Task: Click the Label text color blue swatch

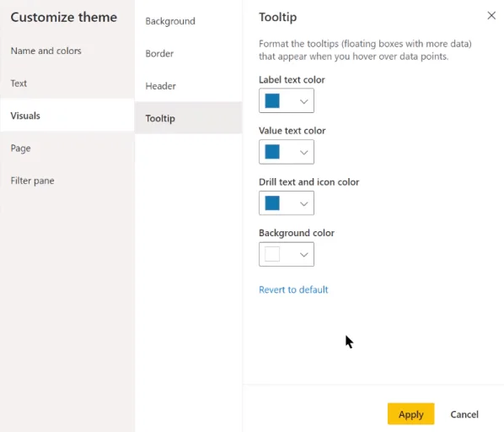Action: pos(272,100)
